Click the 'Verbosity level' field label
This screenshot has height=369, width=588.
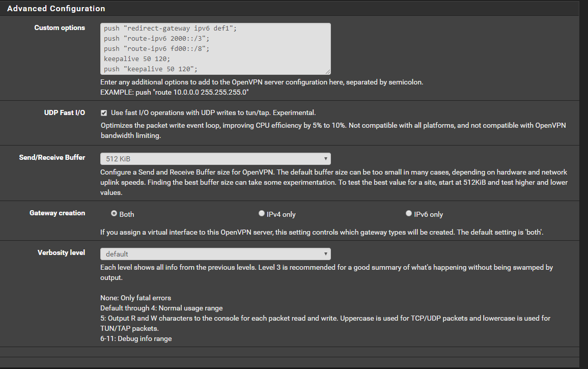click(x=61, y=253)
